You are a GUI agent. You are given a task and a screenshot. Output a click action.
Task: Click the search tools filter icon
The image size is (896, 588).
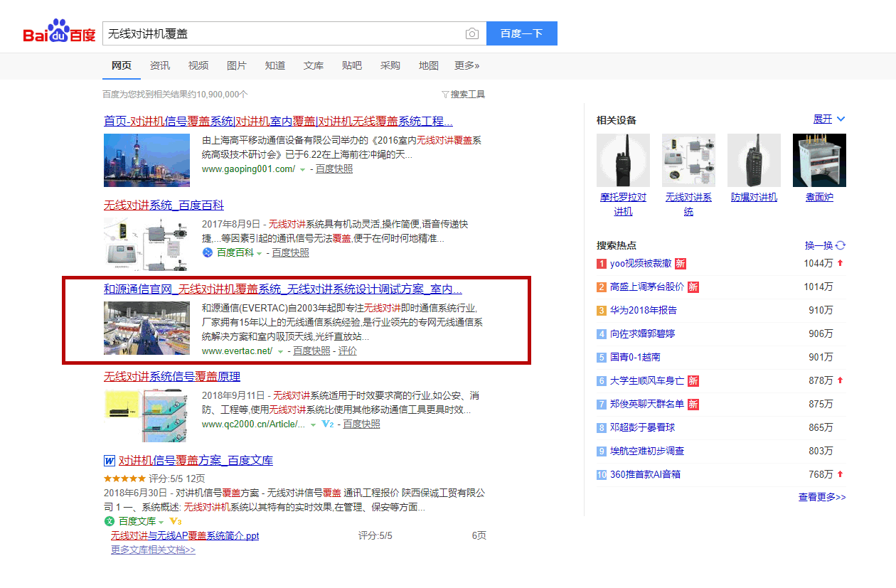pos(445,95)
